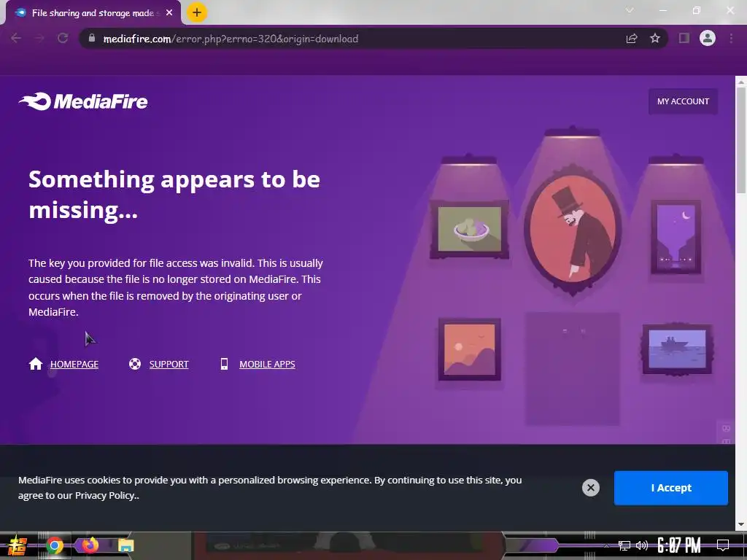747x560 pixels.
Task: Click the page vertical scrollbar thumb
Action: pos(741,141)
